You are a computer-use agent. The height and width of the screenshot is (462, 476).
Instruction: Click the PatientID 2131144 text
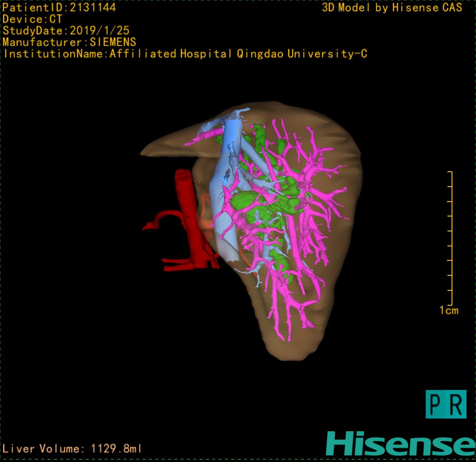click(59, 7)
